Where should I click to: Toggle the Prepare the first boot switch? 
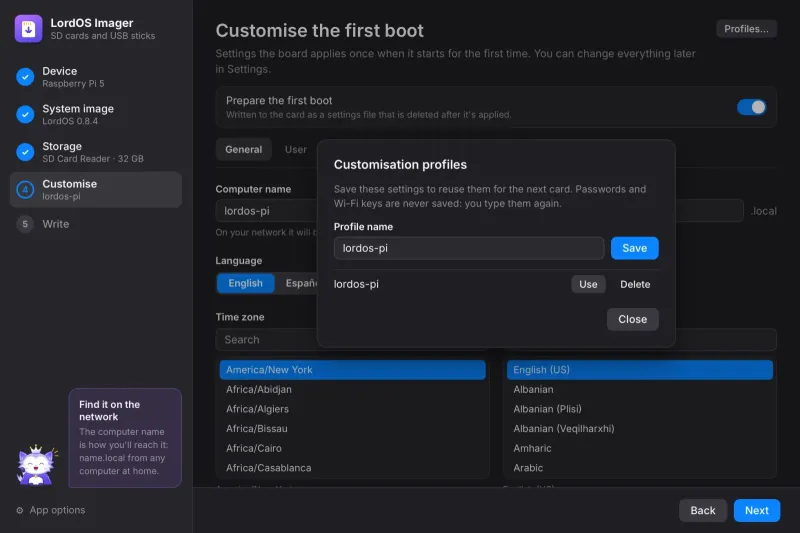pyautogui.click(x=751, y=107)
